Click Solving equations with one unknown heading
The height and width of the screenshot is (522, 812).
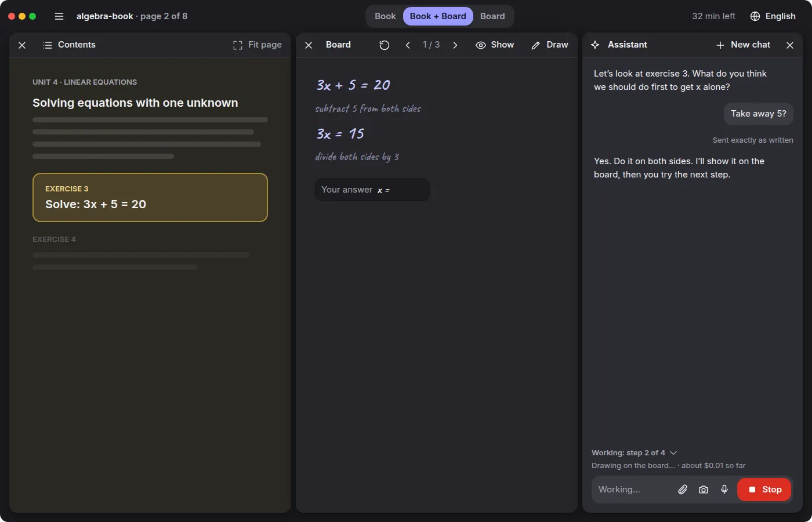(x=135, y=103)
